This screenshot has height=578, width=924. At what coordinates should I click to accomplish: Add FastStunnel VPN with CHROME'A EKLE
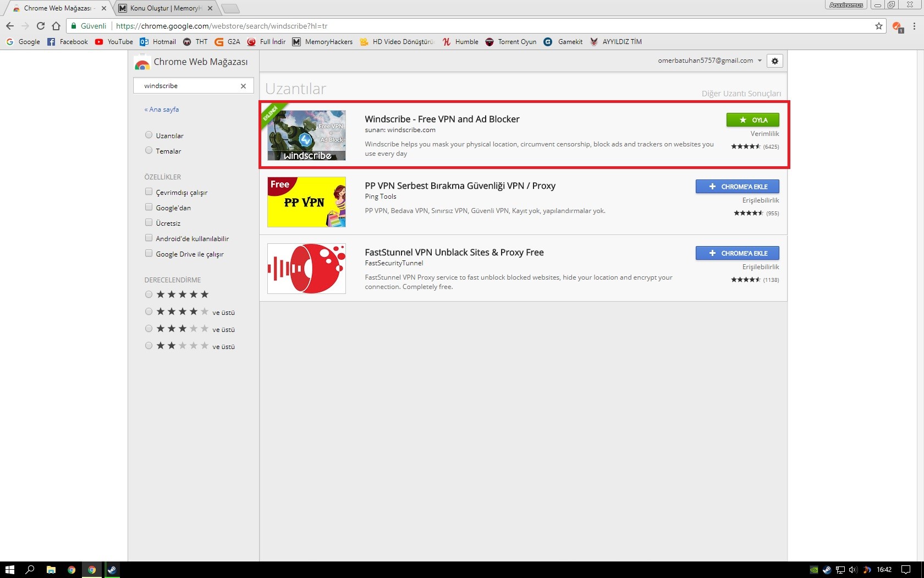(x=737, y=253)
